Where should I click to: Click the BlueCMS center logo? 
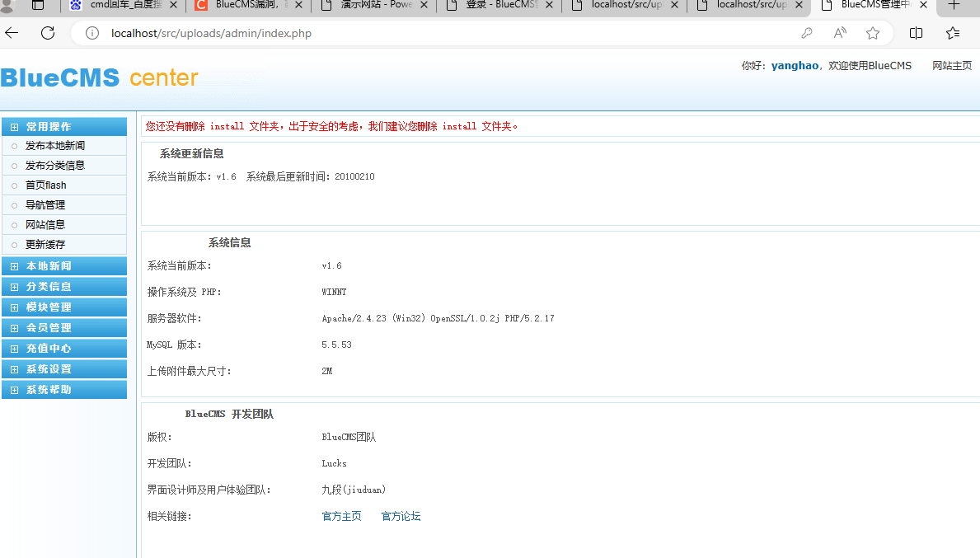(100, 78)
